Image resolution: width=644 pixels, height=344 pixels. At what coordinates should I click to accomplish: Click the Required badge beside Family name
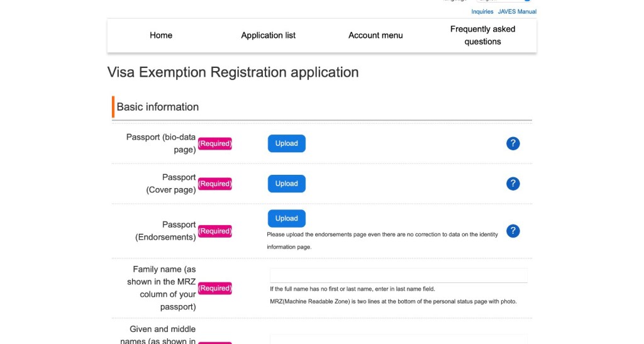[215, 288]
